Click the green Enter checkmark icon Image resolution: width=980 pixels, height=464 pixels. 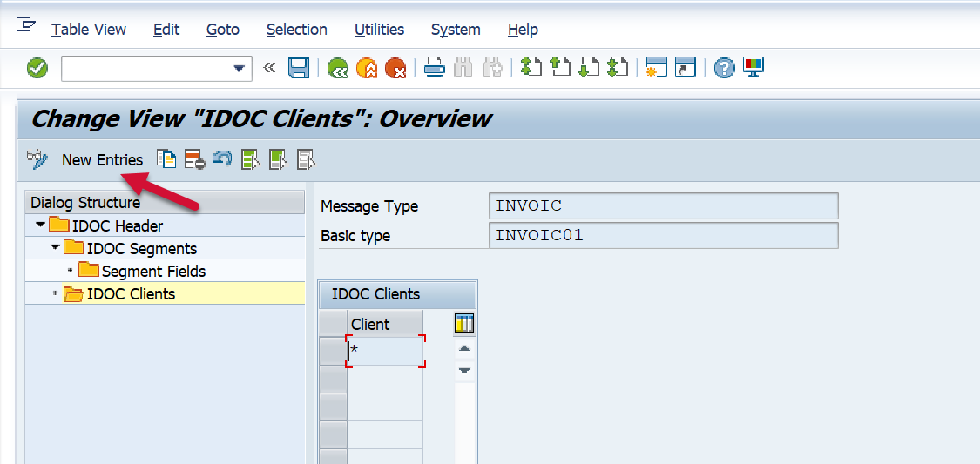37,68
